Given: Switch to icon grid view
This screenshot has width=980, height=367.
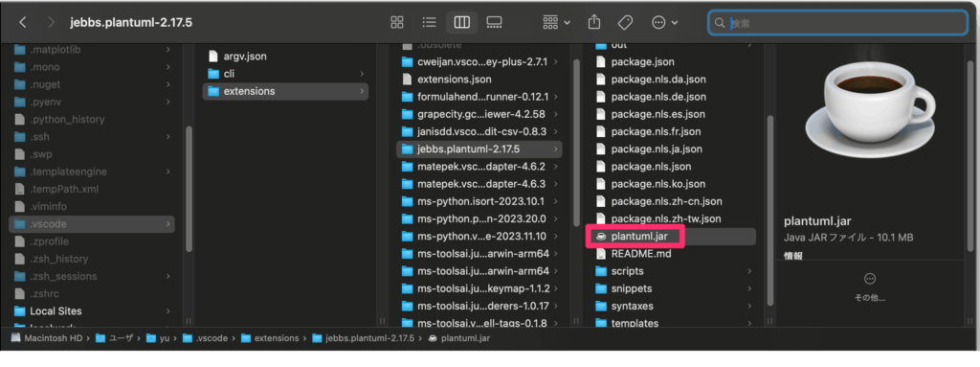Looking at the screenshot, I should pyautogui.click(x=397, y=23).
